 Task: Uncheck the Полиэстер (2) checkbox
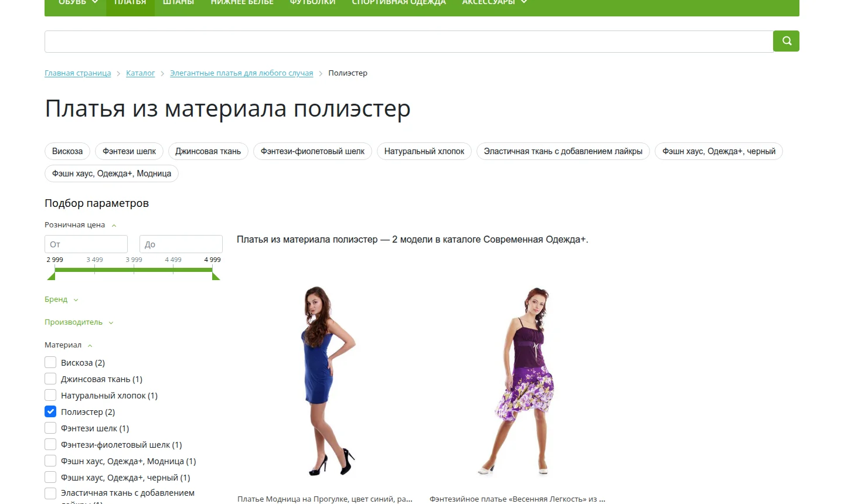pyautogui.click(x=50, y=412)
